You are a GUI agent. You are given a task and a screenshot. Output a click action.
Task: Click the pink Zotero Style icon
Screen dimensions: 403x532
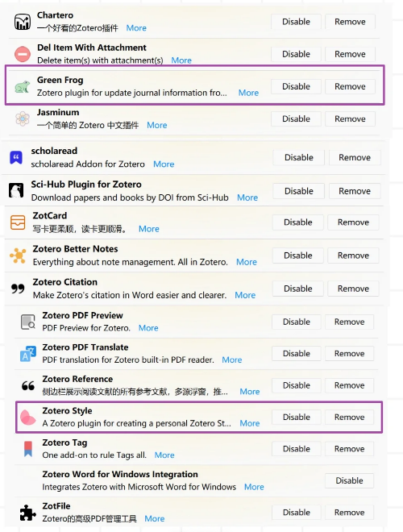click(x=28, y=418)
